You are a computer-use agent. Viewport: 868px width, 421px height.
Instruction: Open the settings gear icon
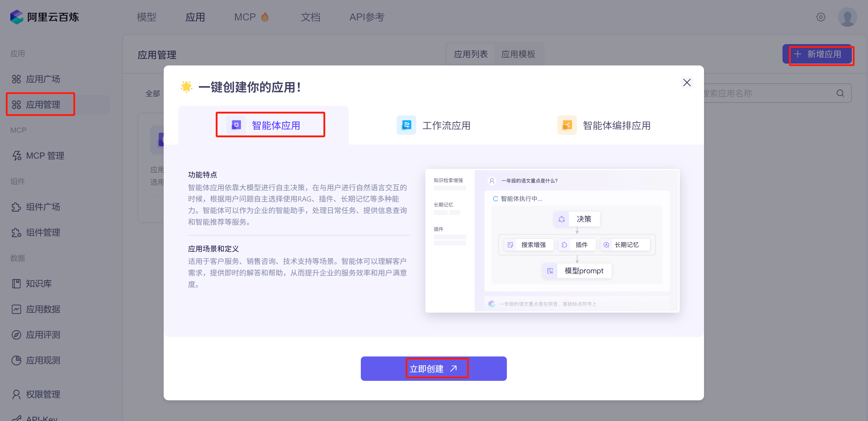tap(821, 17)
